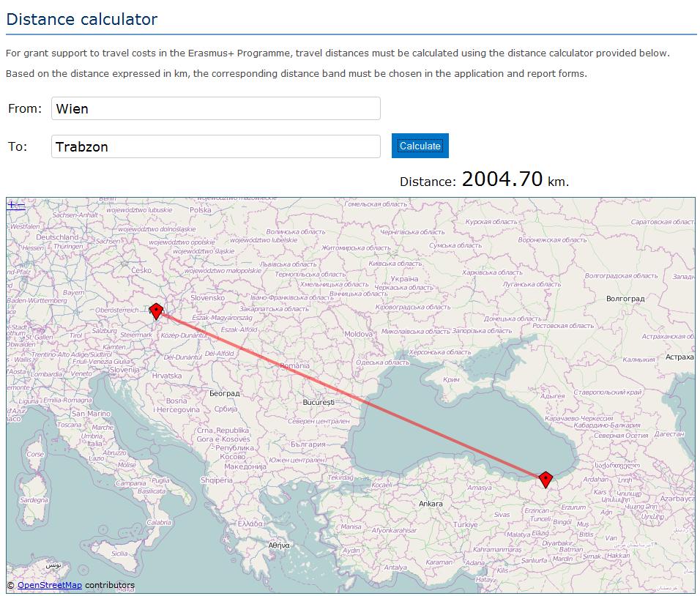Click the Sardegna island label
Screen dimensions: 700x596
point(34,500)
